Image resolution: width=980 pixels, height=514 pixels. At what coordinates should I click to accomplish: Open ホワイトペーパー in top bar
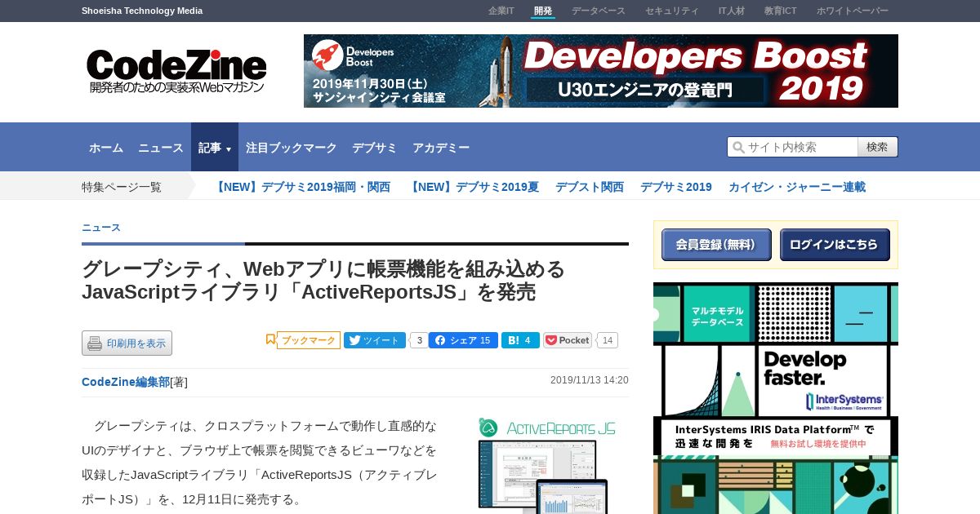[x=853, y=11]
